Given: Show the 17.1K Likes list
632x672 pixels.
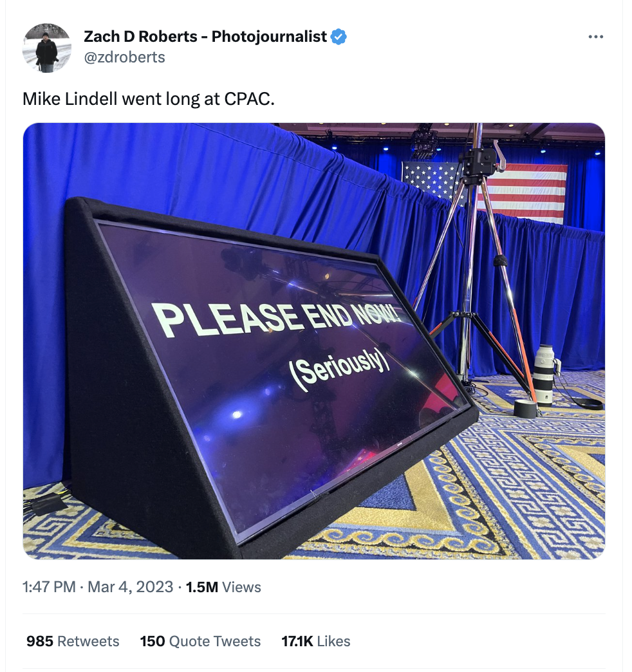Looking at the screenshot, I should 316,641.
